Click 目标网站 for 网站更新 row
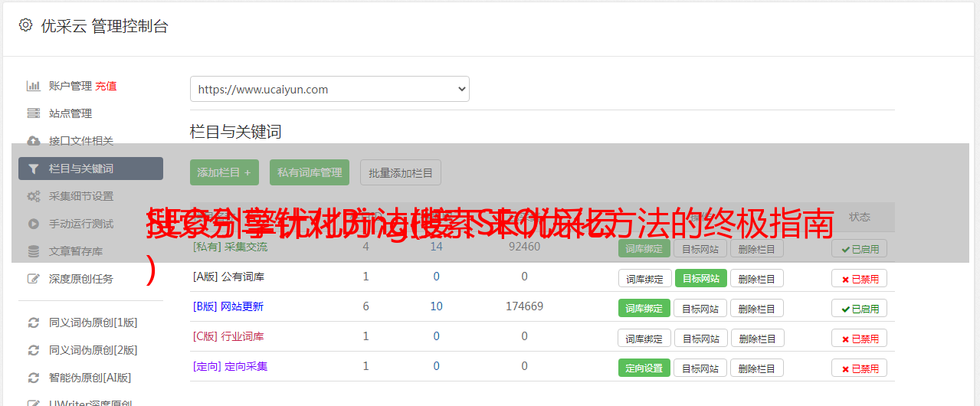The width and height of the screenshot is (980, 406). point(700,309)
